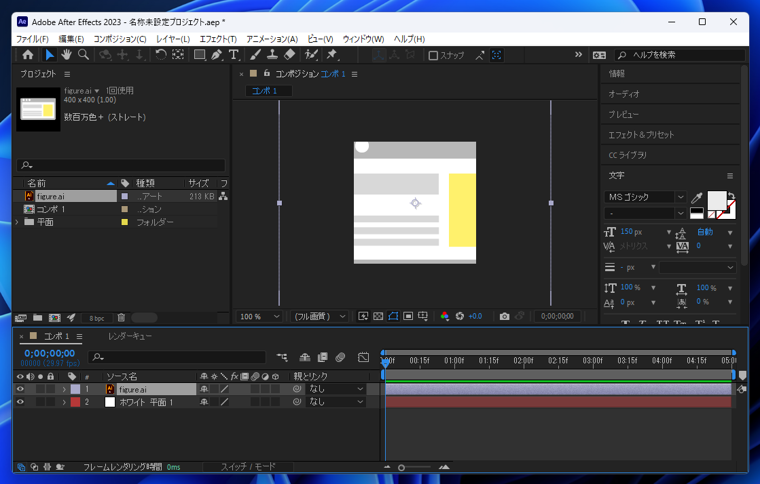This screenshot has width=760, height=484.
Task: Enable the スナップ checkbox
Action: pos(433,55)
